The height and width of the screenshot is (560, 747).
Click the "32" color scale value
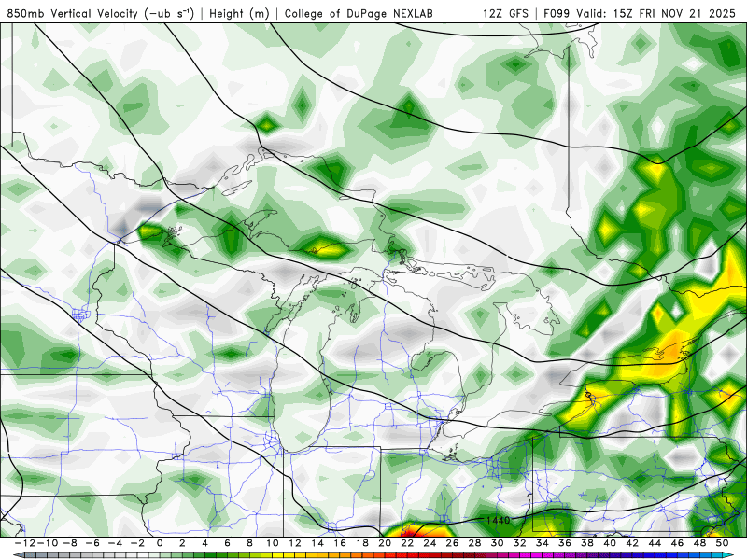click(520, 543)
